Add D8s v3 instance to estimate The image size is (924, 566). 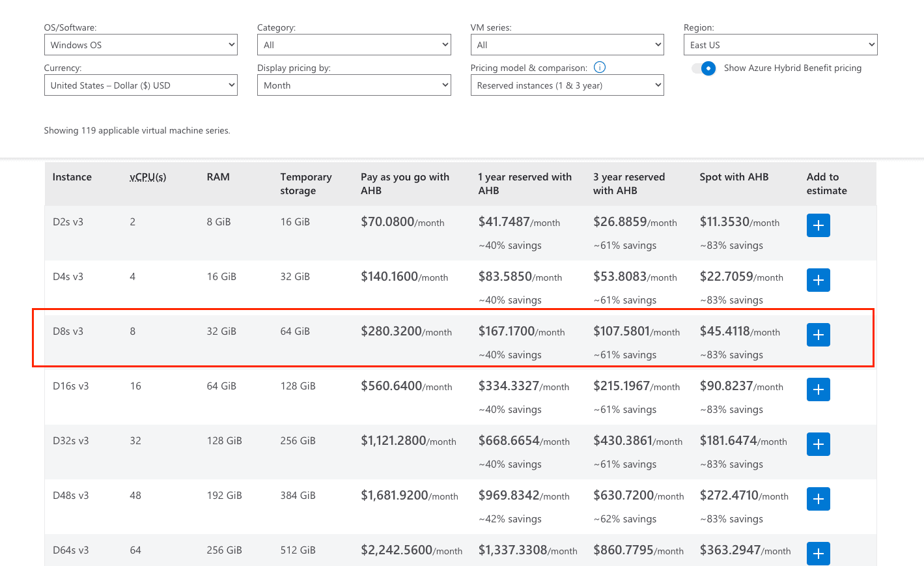(x=818, y=335)
